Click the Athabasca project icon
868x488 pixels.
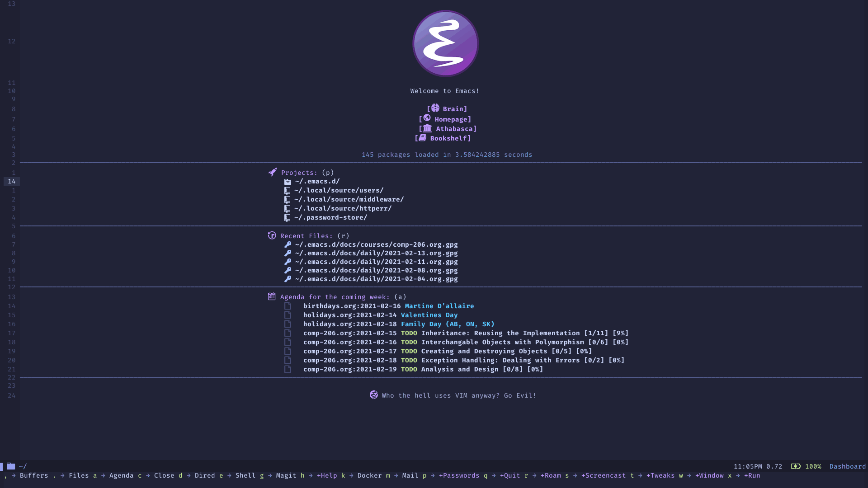tap(426, 128)
